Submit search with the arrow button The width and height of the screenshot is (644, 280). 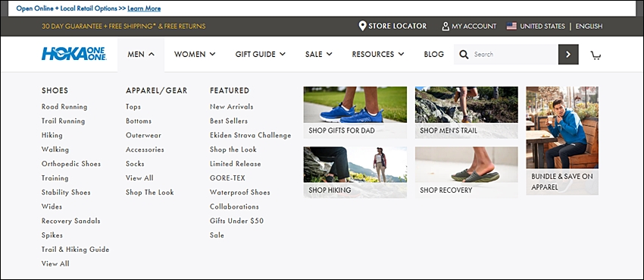click(x=568, y=55)
